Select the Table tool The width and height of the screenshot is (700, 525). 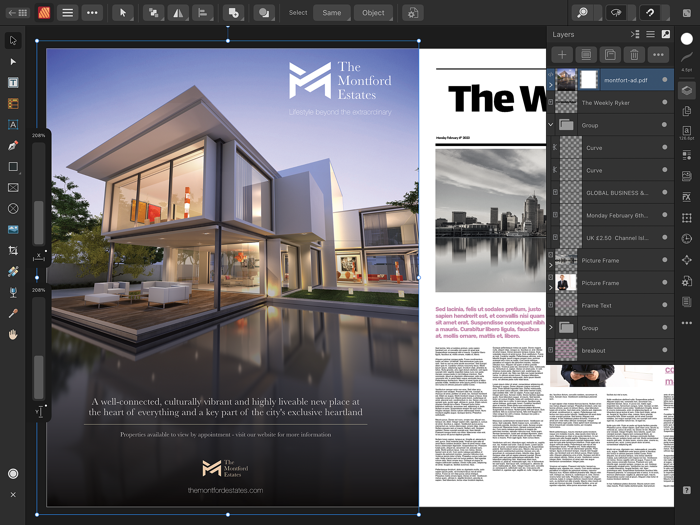[13, 104]
